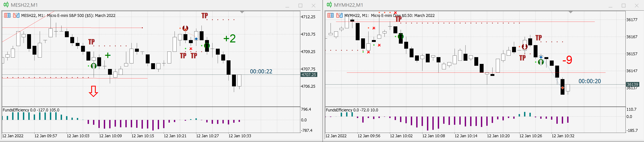Click indicator scale value -185.7
Image resolution: width=644 pixels, height=142 pixels.
[x=632, y=131]
